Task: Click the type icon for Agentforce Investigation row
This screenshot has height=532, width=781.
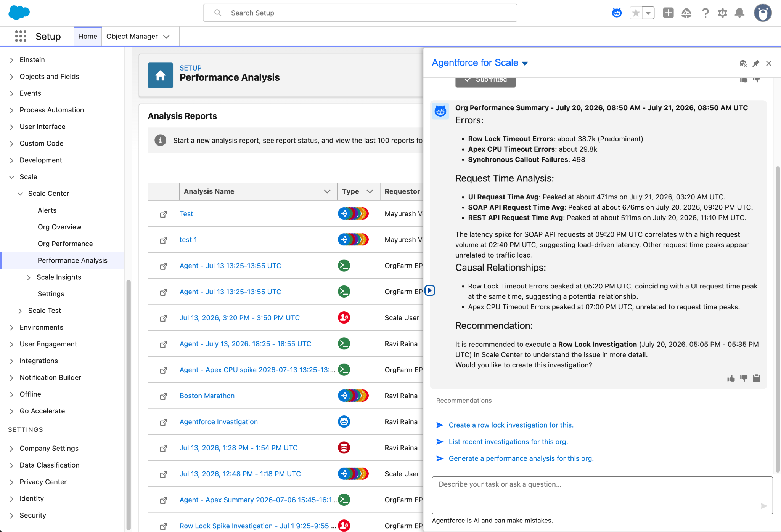Action: 344,421
